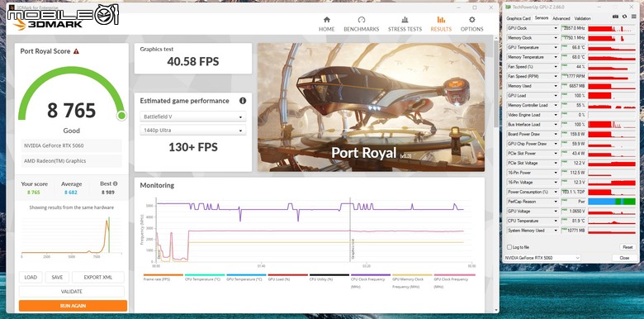
Task: Click the LOAD button
Action: click(31, 278)
